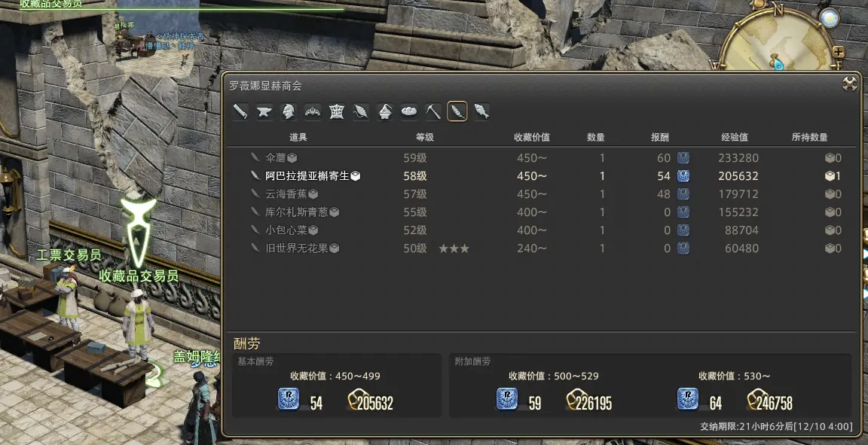Viewport: 868px width, 445px height.
Task: Select the Weaver needle job icon
Action: click(361, 111)
